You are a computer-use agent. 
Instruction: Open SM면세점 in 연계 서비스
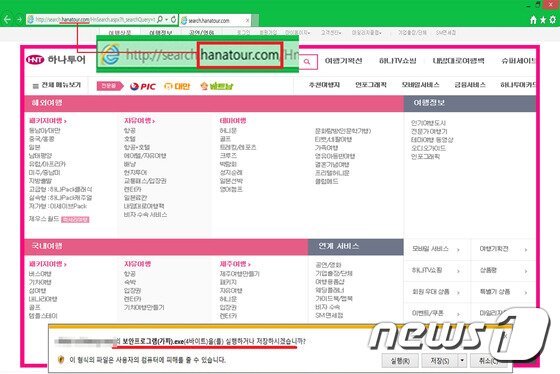tap(329, 315)
